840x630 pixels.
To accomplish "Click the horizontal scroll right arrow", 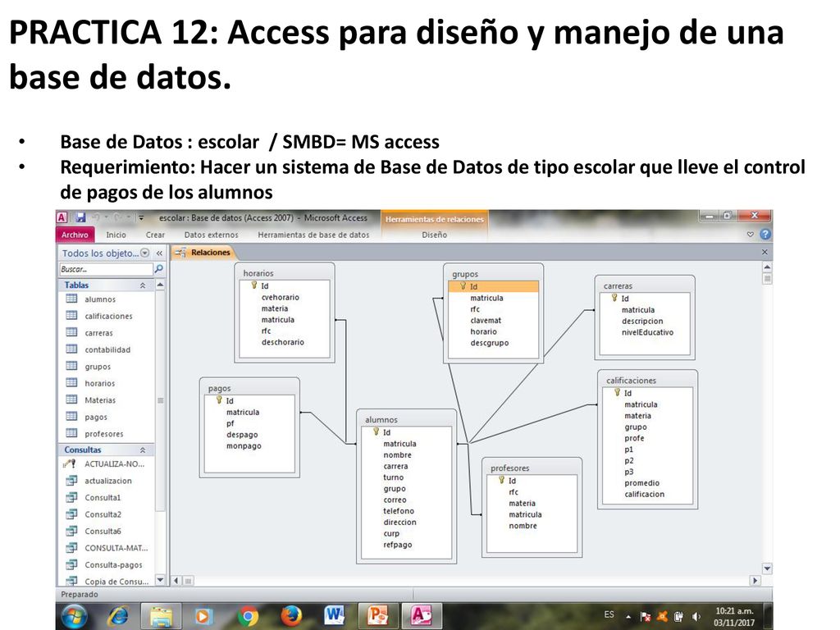I will [756, 580].
